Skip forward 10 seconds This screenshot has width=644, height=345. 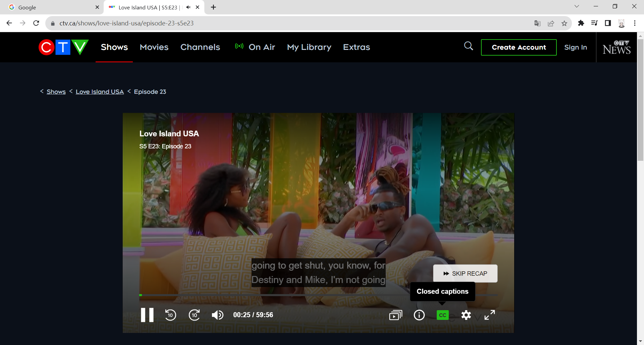click(x=195, y=315)
